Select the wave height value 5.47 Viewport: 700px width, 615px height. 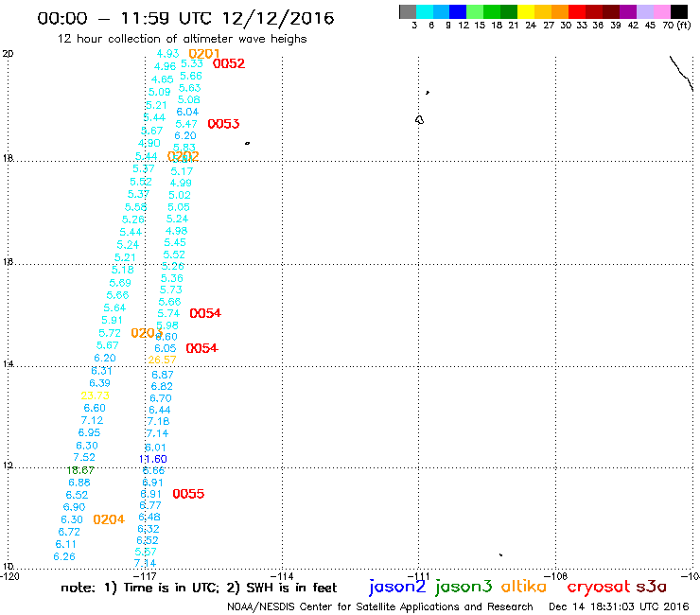tap(186, 124)
